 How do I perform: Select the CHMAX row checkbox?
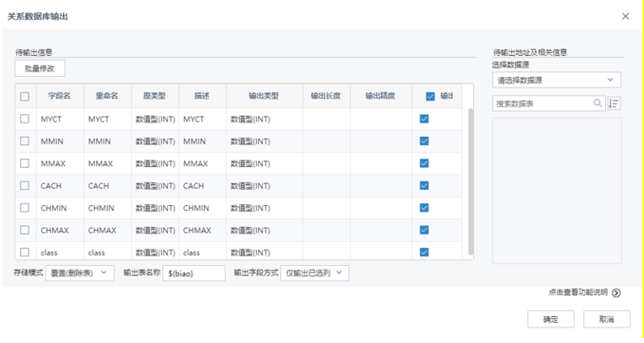click(24, 230)
